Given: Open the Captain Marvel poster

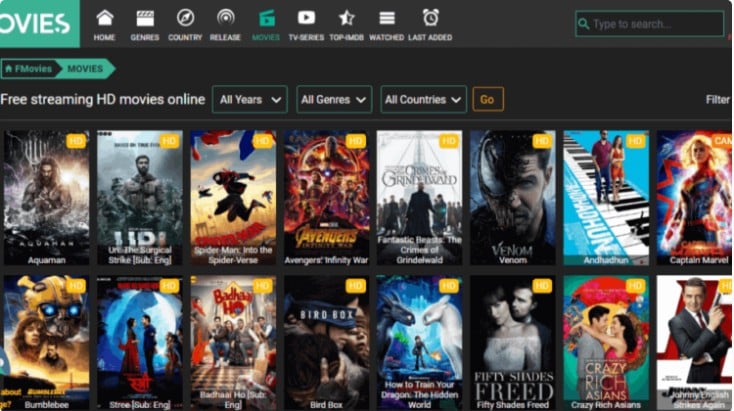Looking at the screenshot, I should point(695,198).
